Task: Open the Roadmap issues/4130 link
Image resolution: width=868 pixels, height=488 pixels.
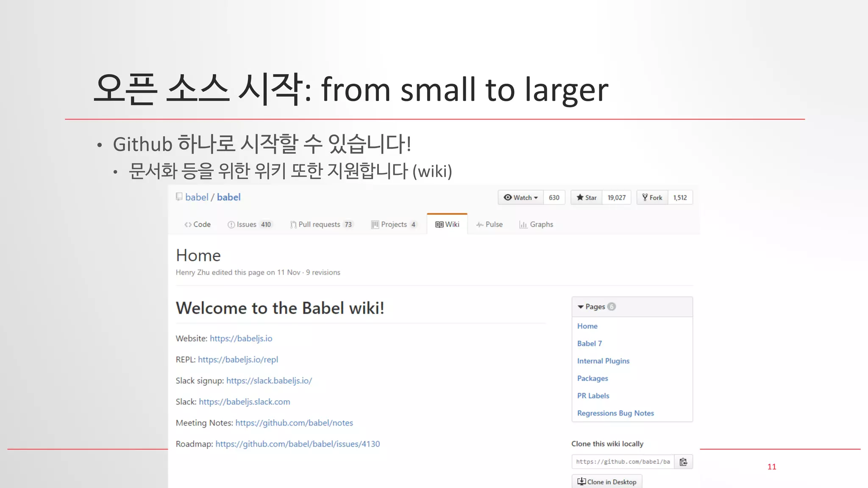Action: coord(298,444)
